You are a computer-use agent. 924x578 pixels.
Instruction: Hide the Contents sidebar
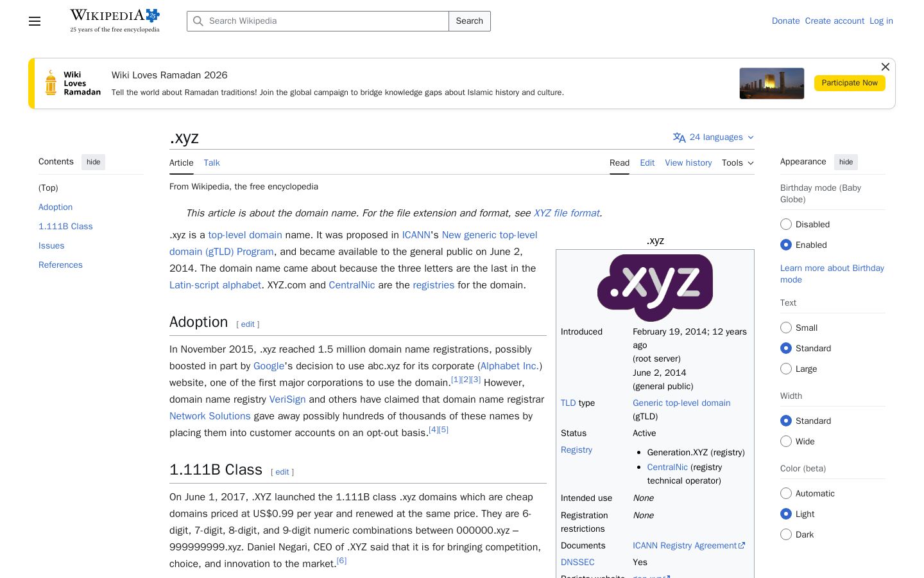coord(94,162)
